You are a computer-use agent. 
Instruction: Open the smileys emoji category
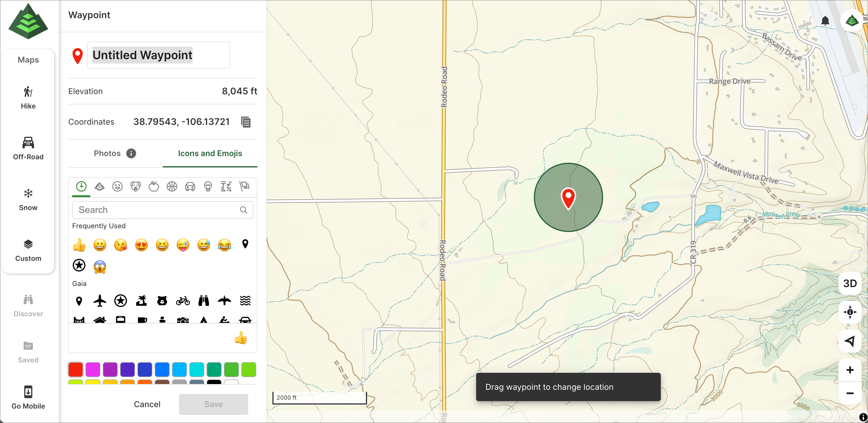click(x=117, y=186)
